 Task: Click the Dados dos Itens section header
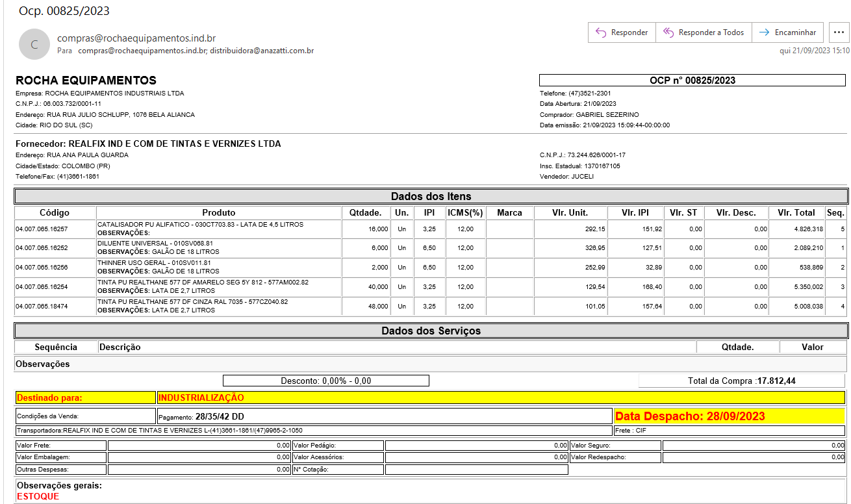431,196
